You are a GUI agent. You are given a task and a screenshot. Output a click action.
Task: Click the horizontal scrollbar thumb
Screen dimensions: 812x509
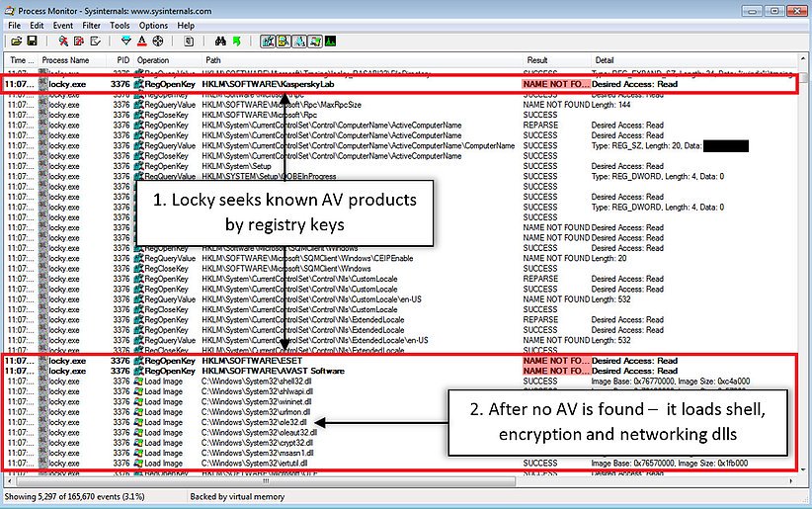pos(264,481)
